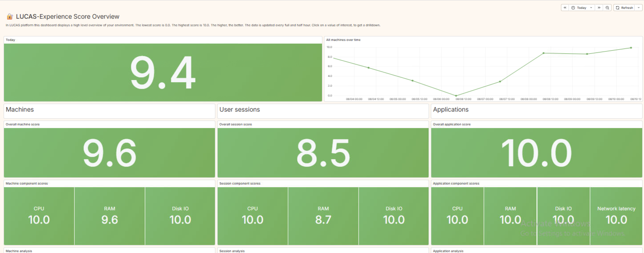The image size is (644, 253).
Task: Drill down on the 9.6 overall machine score
Action: [x=109, y=153]
